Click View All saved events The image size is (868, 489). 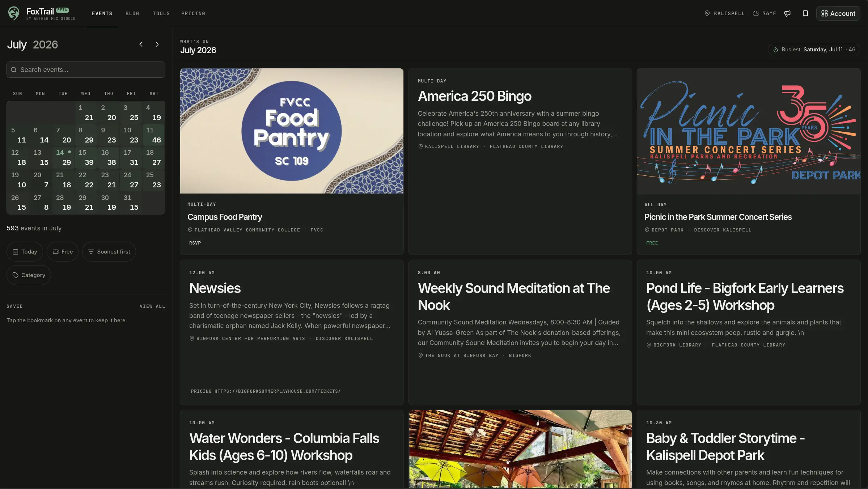(152, 306)
